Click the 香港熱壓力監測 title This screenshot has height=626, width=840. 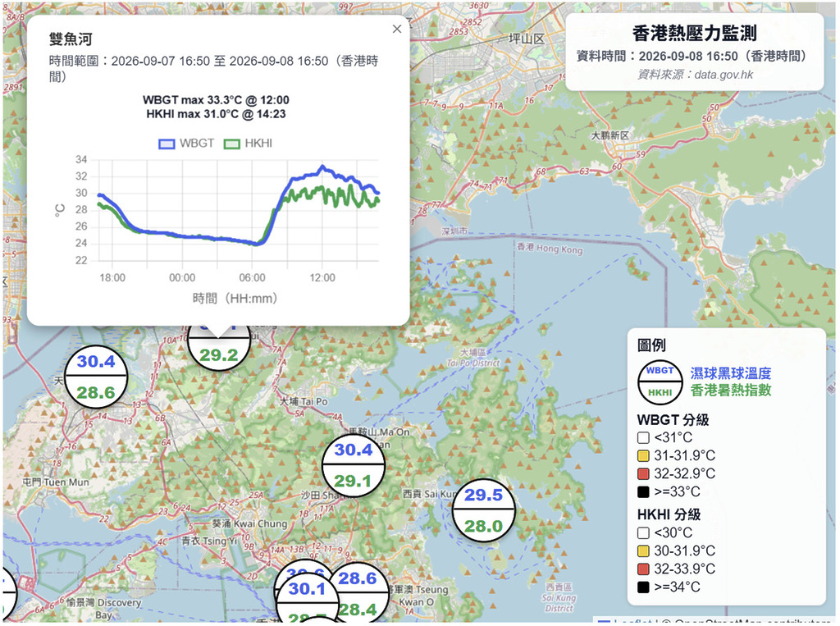(x=694, y=34)
